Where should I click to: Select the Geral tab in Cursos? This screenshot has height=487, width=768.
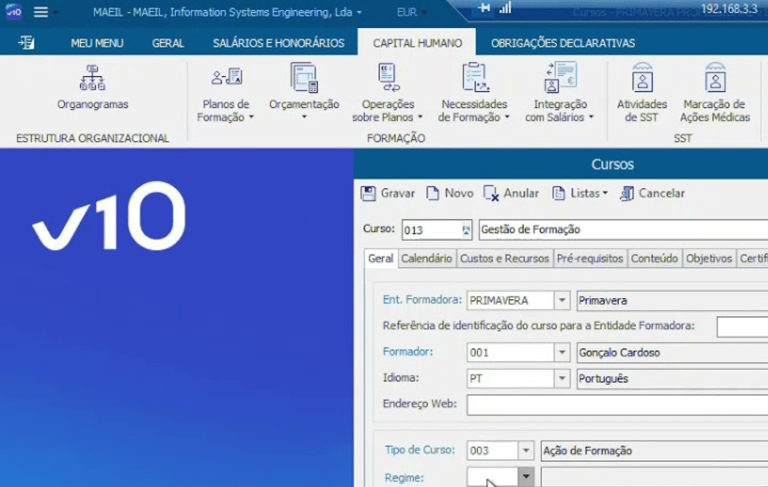coord(381,258)
